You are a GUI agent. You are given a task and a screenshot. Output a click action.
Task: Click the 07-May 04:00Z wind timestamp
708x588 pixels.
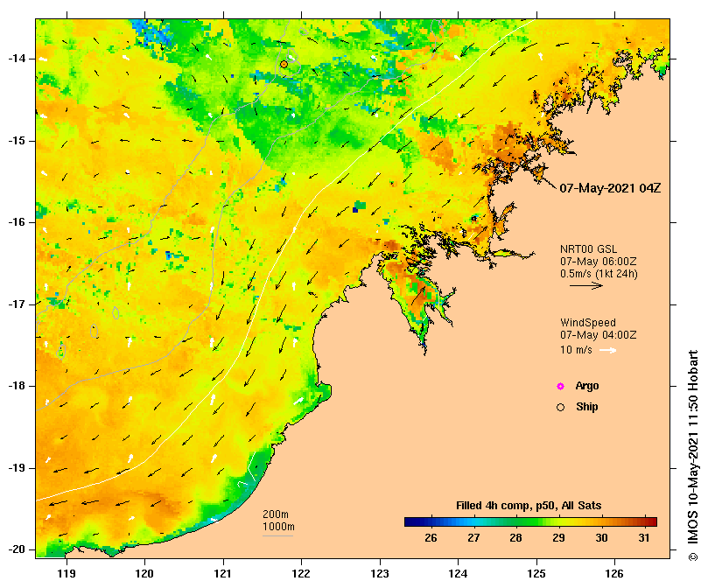(599, 335)
